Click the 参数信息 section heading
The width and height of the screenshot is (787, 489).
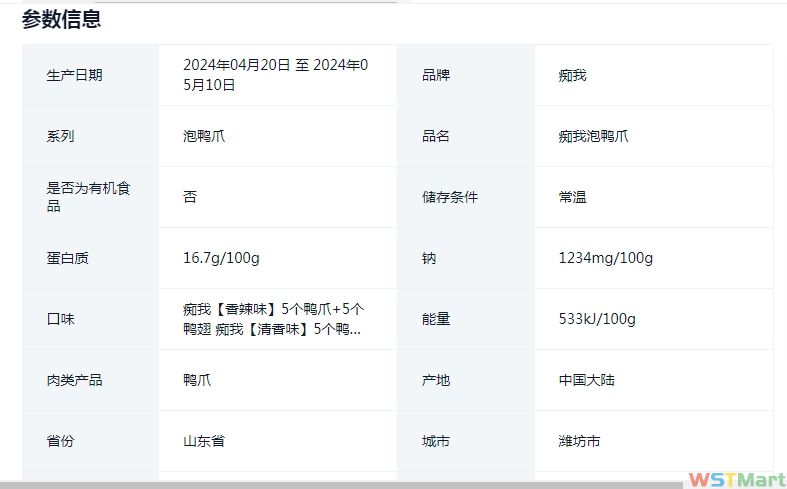click(61, 19)
